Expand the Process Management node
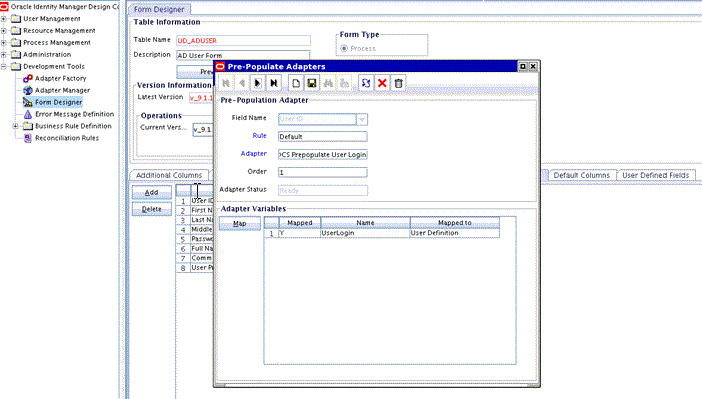This screenshot has height=399, width=702. [4, 43]
